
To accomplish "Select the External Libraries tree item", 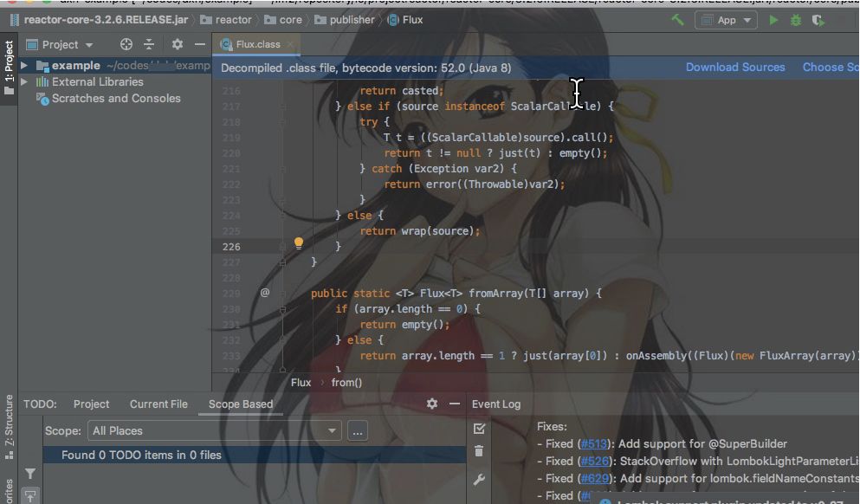I will click(89, 81).
